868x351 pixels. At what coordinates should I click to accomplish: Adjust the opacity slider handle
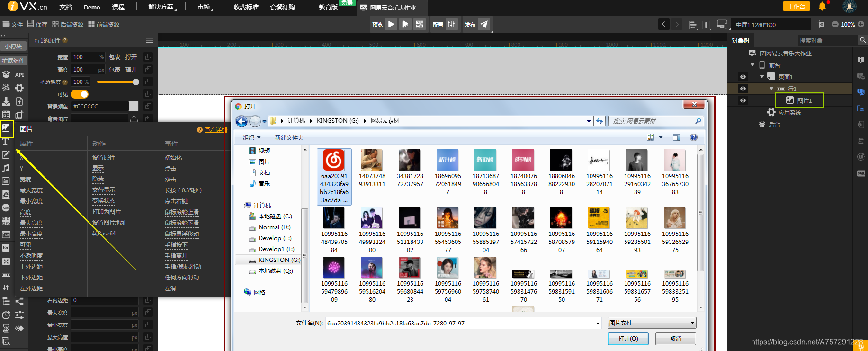click(x=136, y=82)
